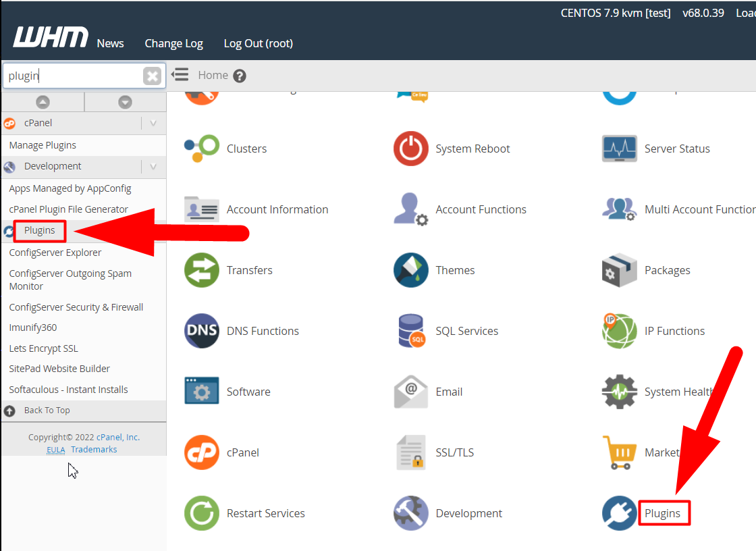This screenshot has width=756, height=551.
Task: Open the Themes paint-bucket icon
Action: pyautogui.click(x=412, y=270)
